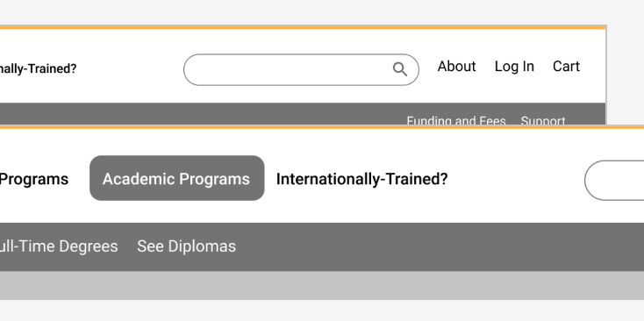Viewport: 644px width, 321px height.
Task: Open the full Internationally-Trained? menu item
Action: coord(361,179)
